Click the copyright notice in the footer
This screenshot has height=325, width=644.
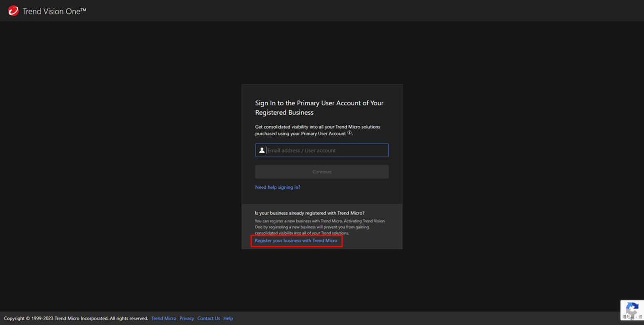76,318
